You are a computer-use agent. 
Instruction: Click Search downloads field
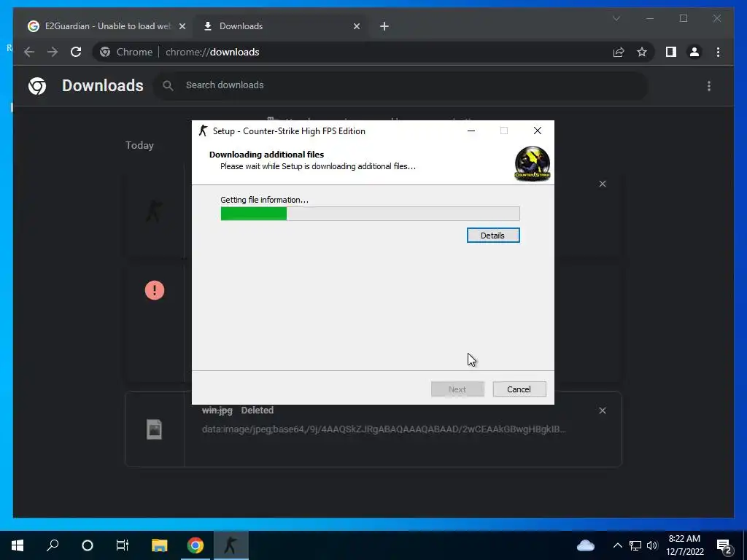[x=400, y=85]
